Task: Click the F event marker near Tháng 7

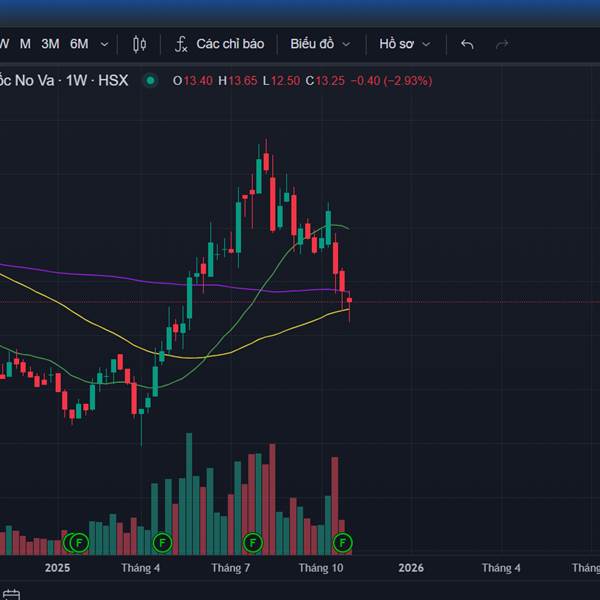Action: click(x=253, y=543)
